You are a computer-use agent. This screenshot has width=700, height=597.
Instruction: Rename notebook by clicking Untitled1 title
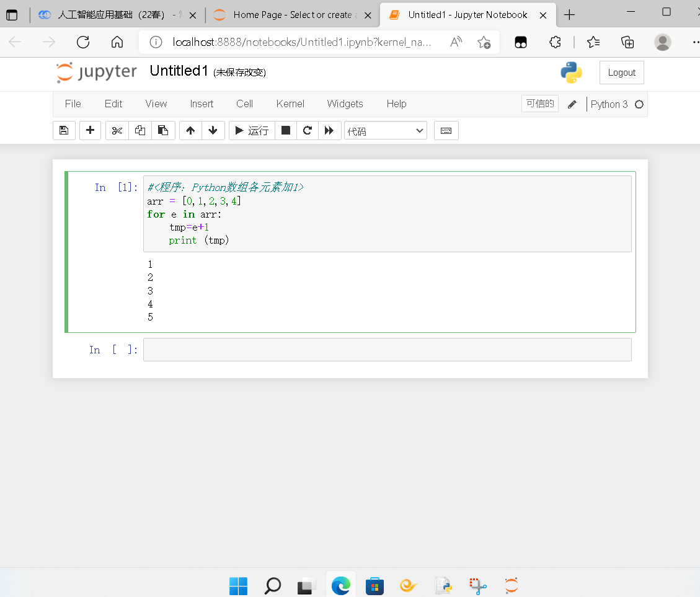pos(179,71)
